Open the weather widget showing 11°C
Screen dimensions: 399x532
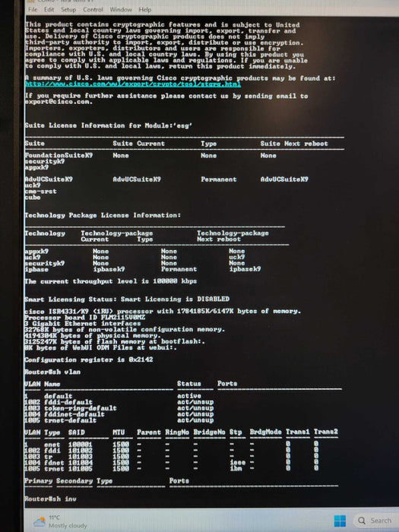pos(60,521)
